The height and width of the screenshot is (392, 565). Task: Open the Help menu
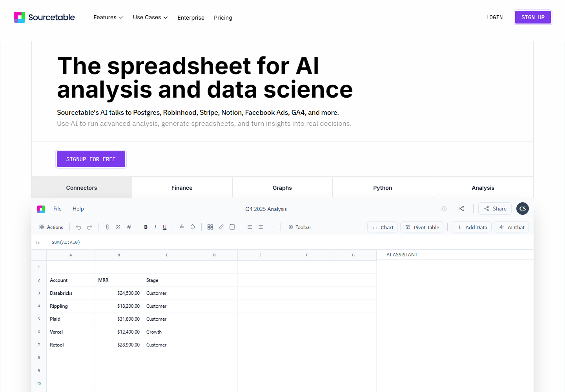pos(78,209)
